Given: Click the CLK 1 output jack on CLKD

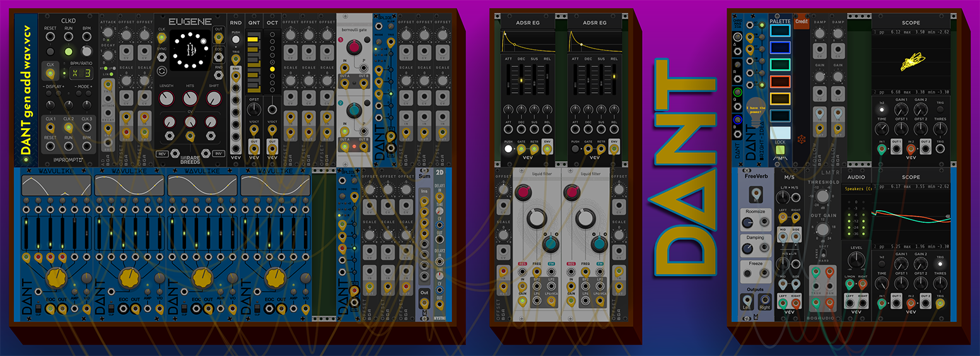Looking at the screenshot, I should coord(50,128).
